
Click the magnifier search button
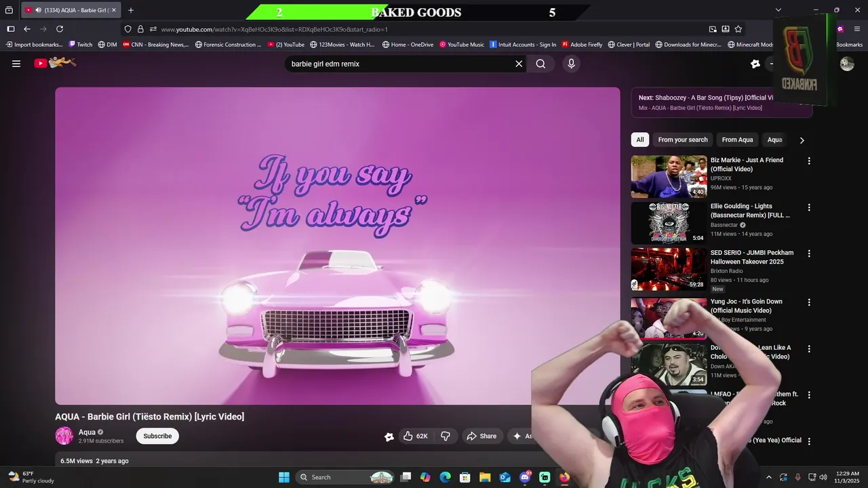(x=540, y=64)
